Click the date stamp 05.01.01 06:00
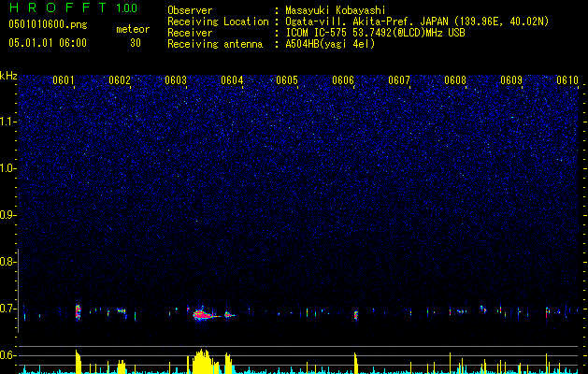Image resolution: width=588 pixels, height=374 pixels. [48, 43]
